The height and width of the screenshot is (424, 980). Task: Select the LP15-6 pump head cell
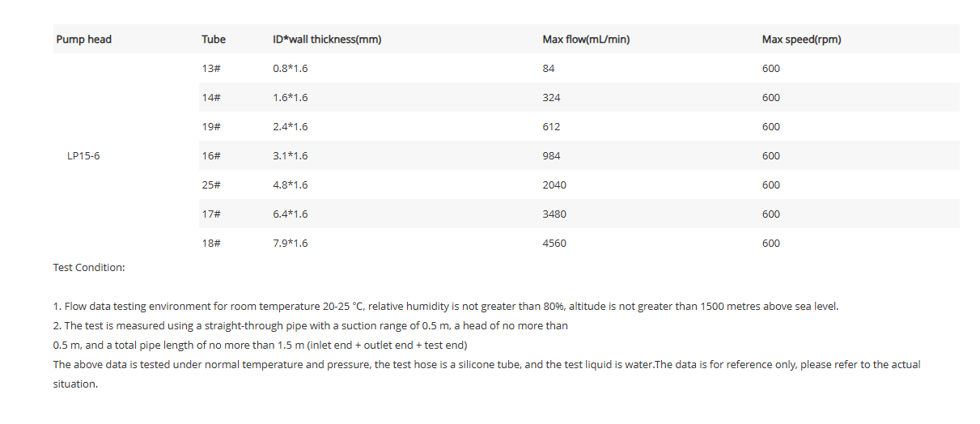tap(83, 156)
